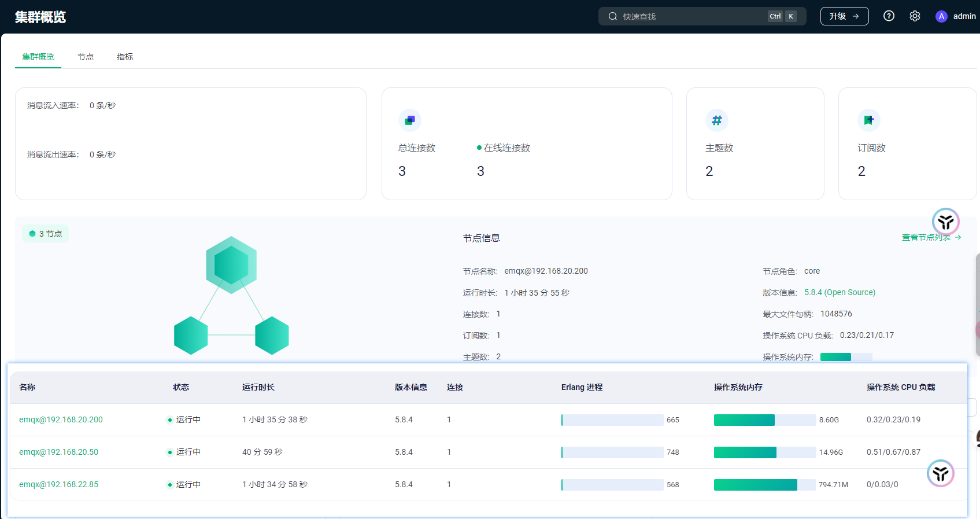Click the 升级 upgrade button
Screen dimensions: 980x519
point(844,16)
